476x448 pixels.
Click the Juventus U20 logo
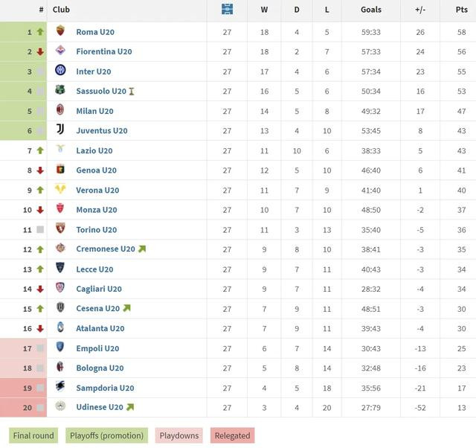[x=60, y=129]
